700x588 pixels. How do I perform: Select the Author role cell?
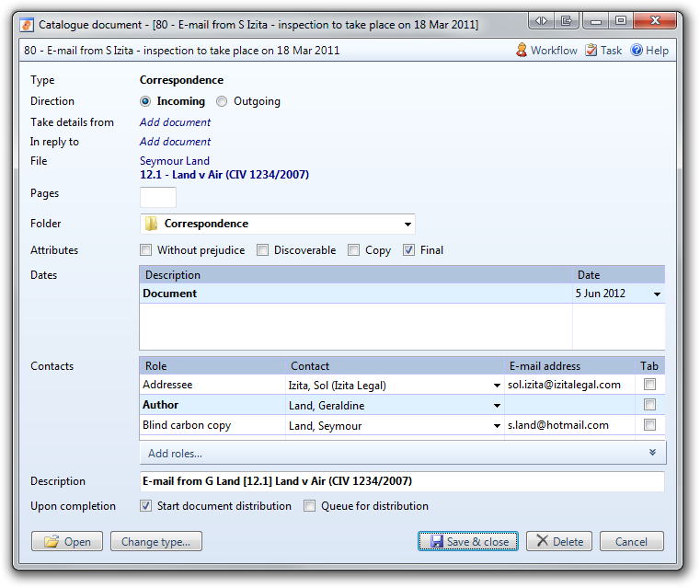tap(212, 405)
